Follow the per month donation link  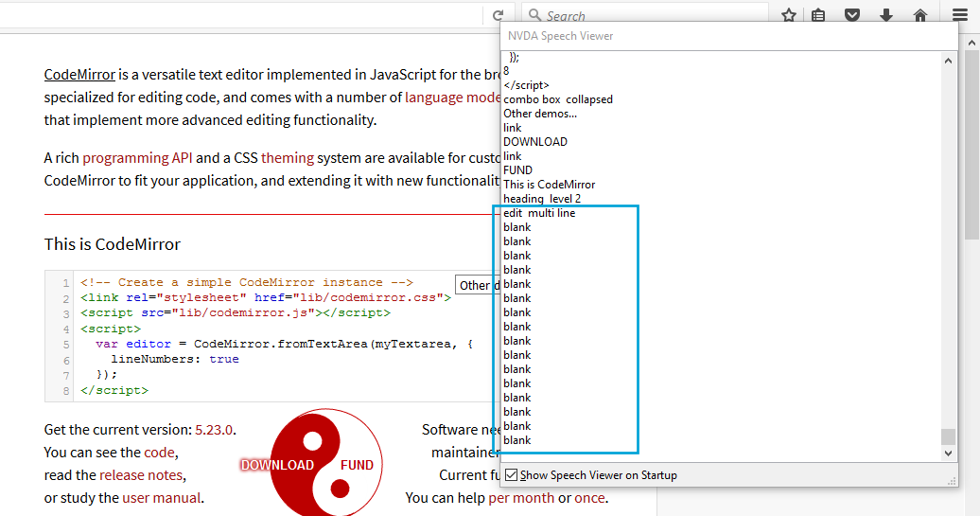pyautogui.click(x=521, y=498)
